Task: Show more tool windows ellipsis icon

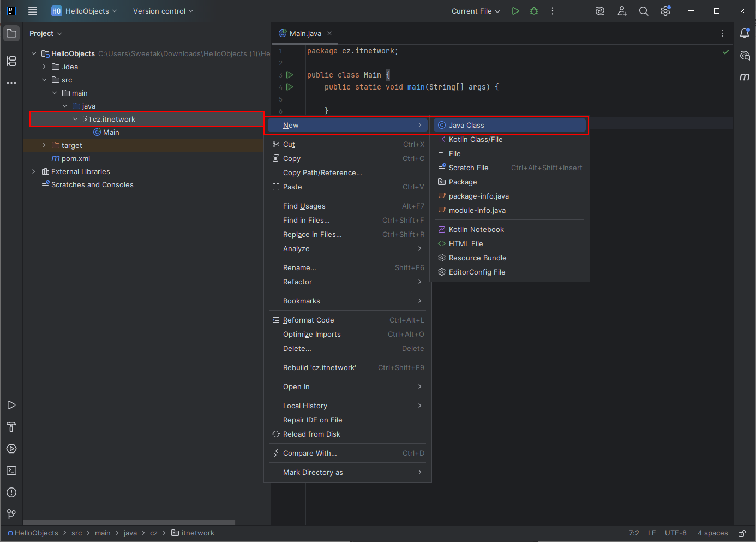Action: point(11,83)
